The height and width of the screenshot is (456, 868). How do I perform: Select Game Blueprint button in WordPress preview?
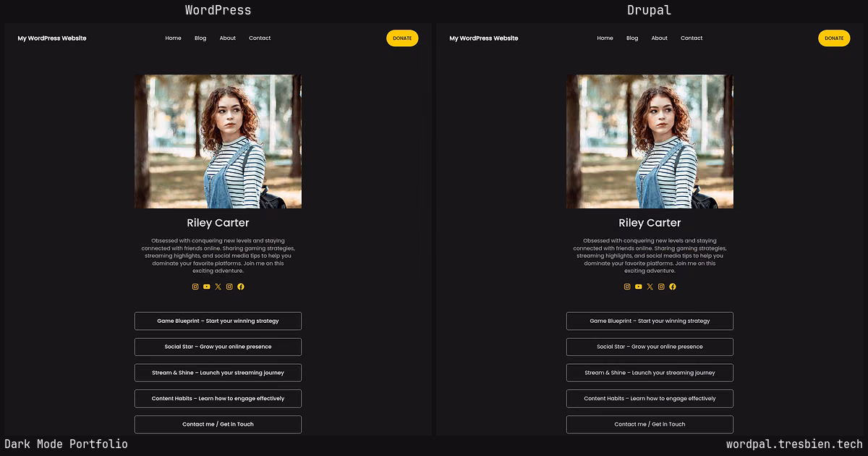218,321
